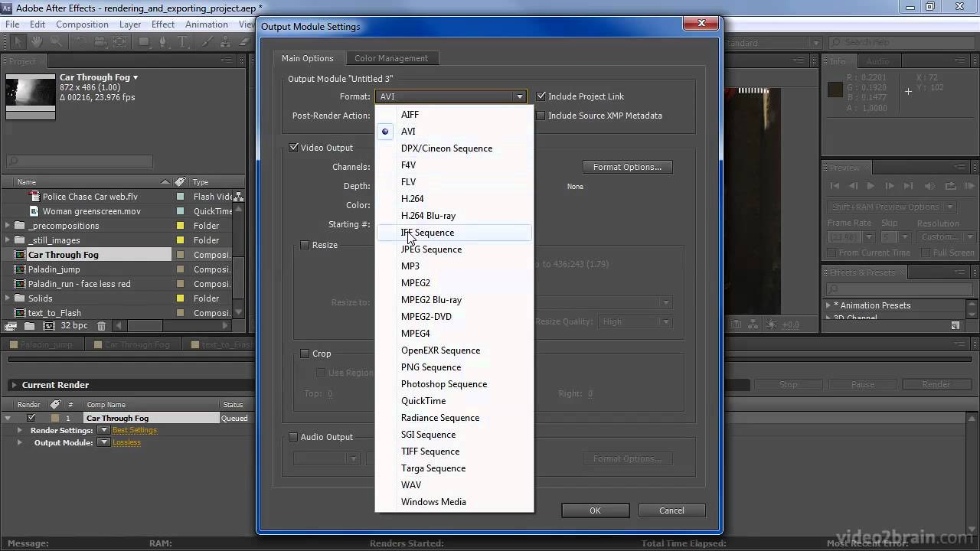Image resolution: width=980 pixels, height=551 pixels.
Task: Expand Animation Presets in Effects & Presets
Action: coord(828,305)
